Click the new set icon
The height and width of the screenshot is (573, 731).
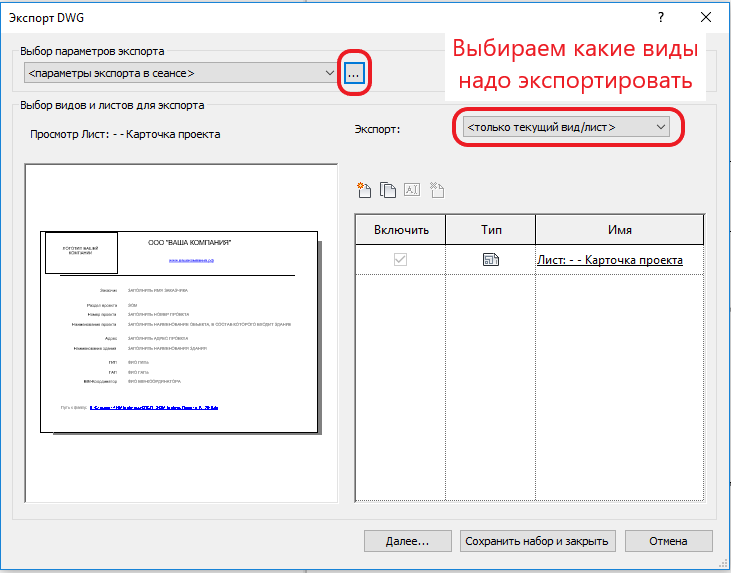[364, 190]
